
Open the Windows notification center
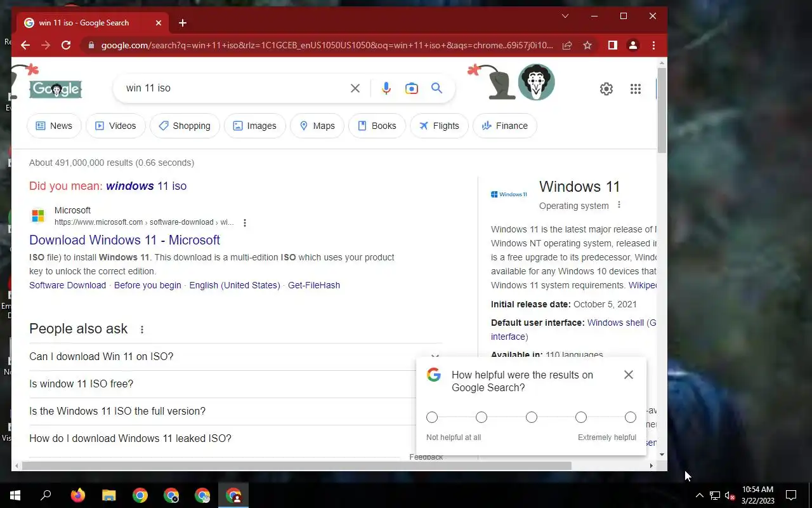[791, 495]
